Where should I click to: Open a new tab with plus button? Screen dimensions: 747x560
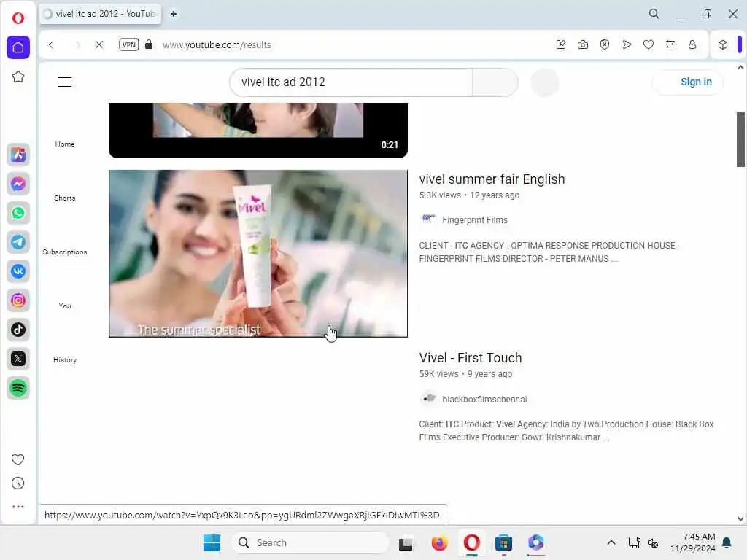pyautogui.click(x=174, y=14)
